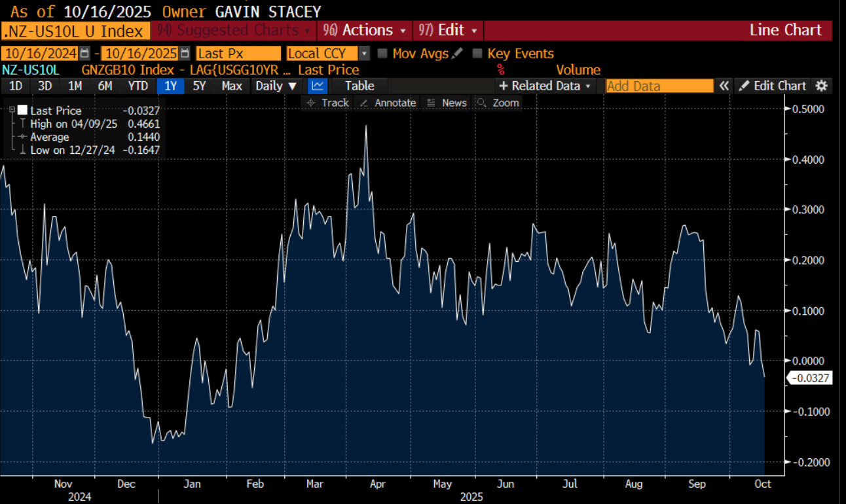
Task: Click the line chart view icon
Action: (x=318, y=86)
